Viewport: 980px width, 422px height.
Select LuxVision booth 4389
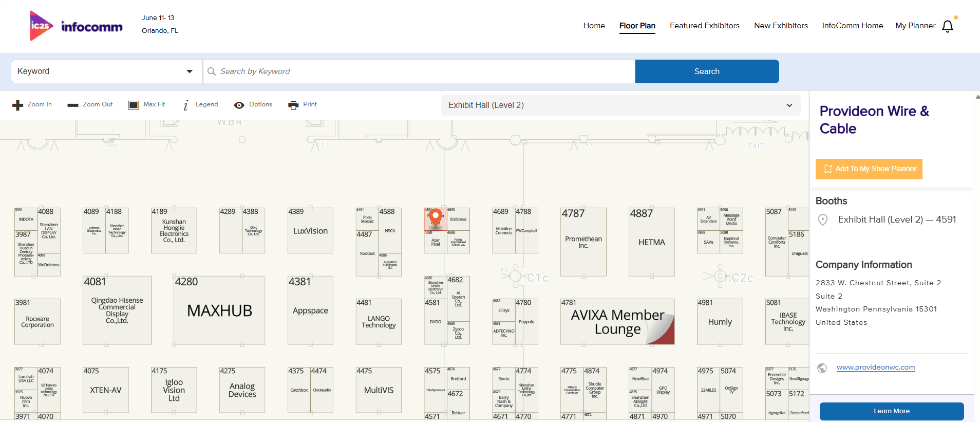tap(310, 231)
